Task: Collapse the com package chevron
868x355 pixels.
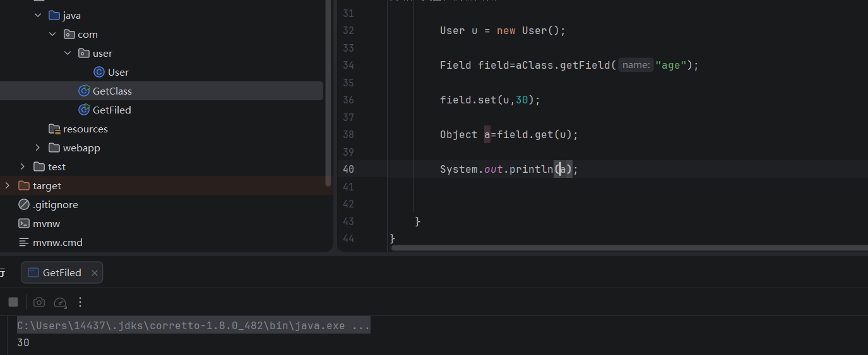Action: click(53, 34)
